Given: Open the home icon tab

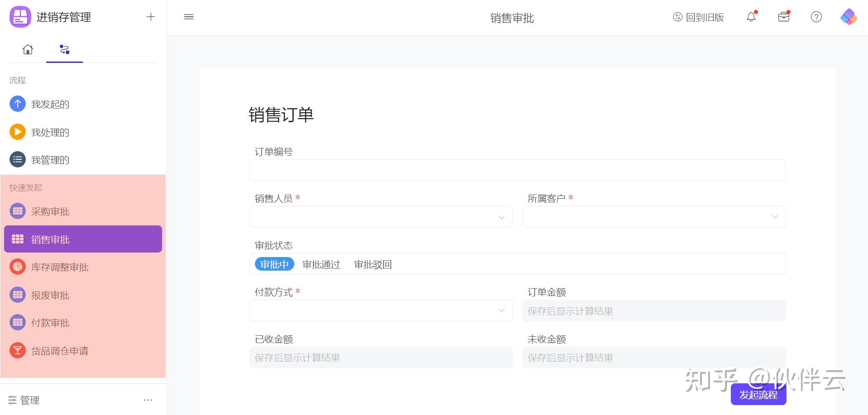Looking at the screenshot, I should point(28,49).
